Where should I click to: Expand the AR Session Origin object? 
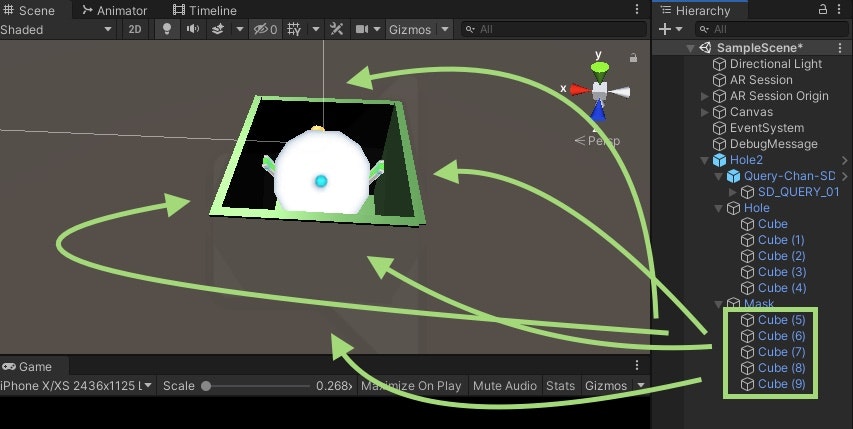(705, 96)
